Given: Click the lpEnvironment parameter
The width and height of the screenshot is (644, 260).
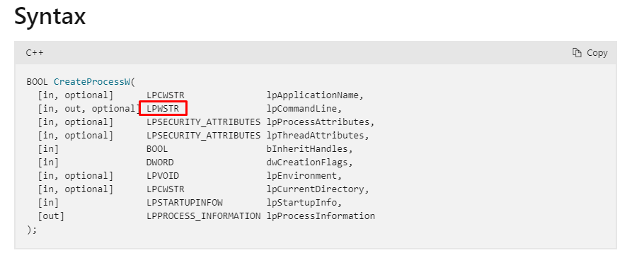Looking at the screenshot, I should [302, 176].
